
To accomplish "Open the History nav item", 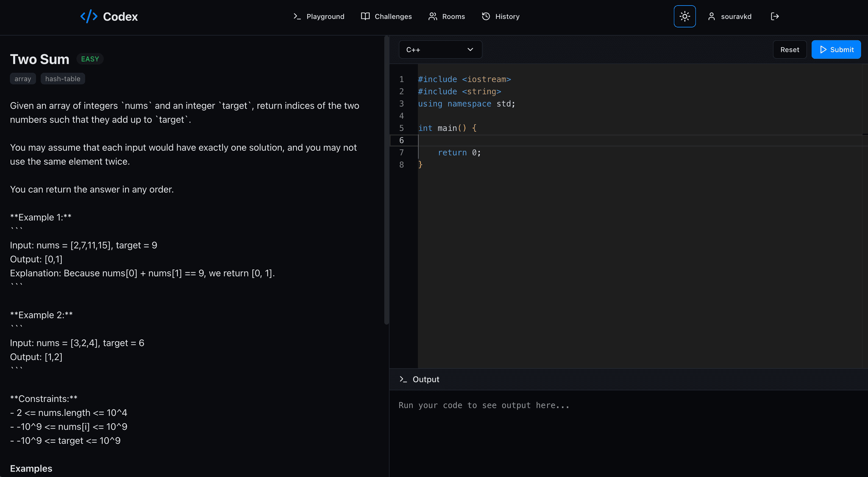I will (x=501, y=17).
